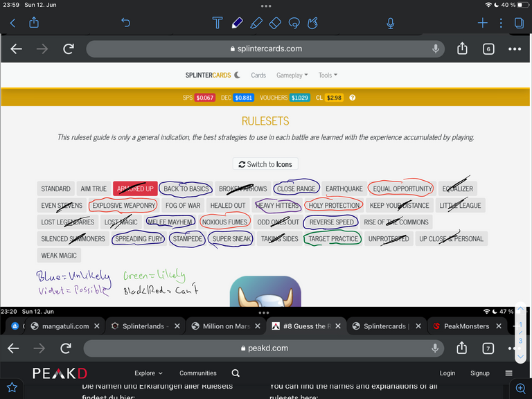The width and height of the screenshot is (532, 399).
Task: Share the peakd page
Action: click(x=461, y=348)
